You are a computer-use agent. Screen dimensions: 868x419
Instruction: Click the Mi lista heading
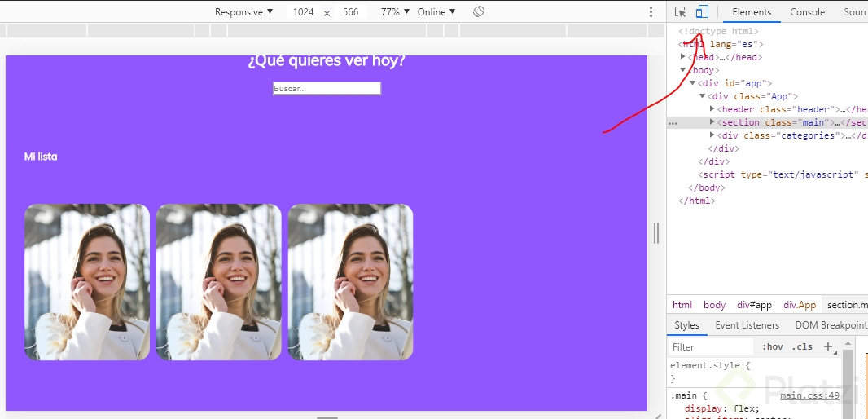pos(41,157)
